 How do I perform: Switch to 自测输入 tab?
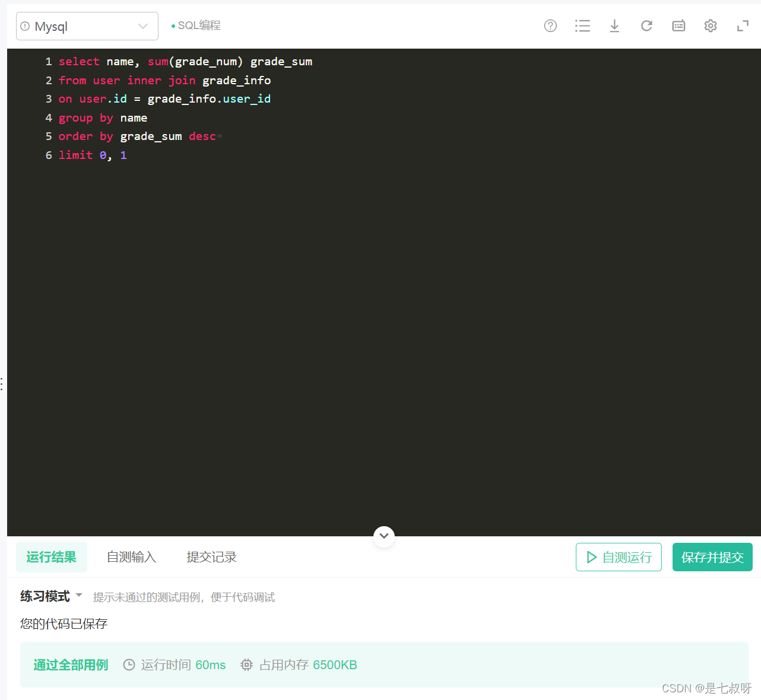(x=131, y=557)
